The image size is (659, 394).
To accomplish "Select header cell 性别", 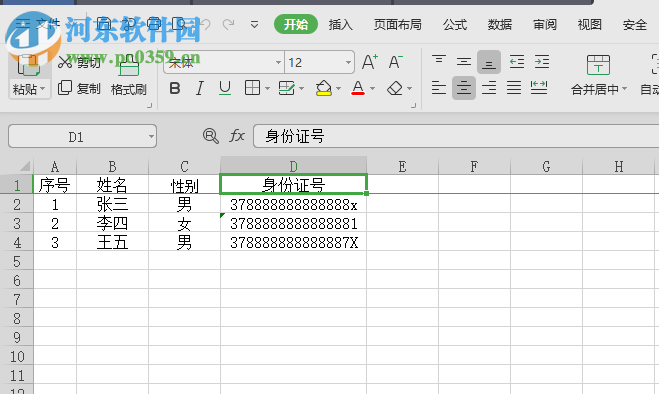I will (184, 185).
